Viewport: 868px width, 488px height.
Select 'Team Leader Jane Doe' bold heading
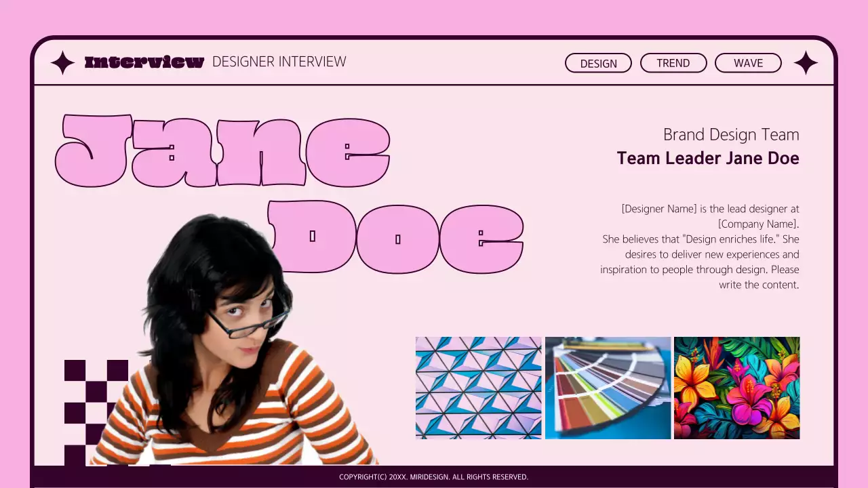[x=707, y=159]
